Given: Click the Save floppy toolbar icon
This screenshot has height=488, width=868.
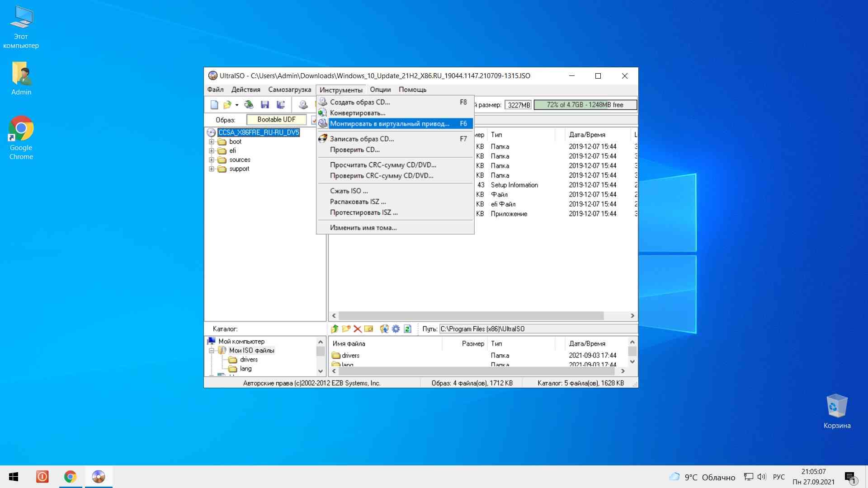Looking at the screenshot, I should [265, 105].
